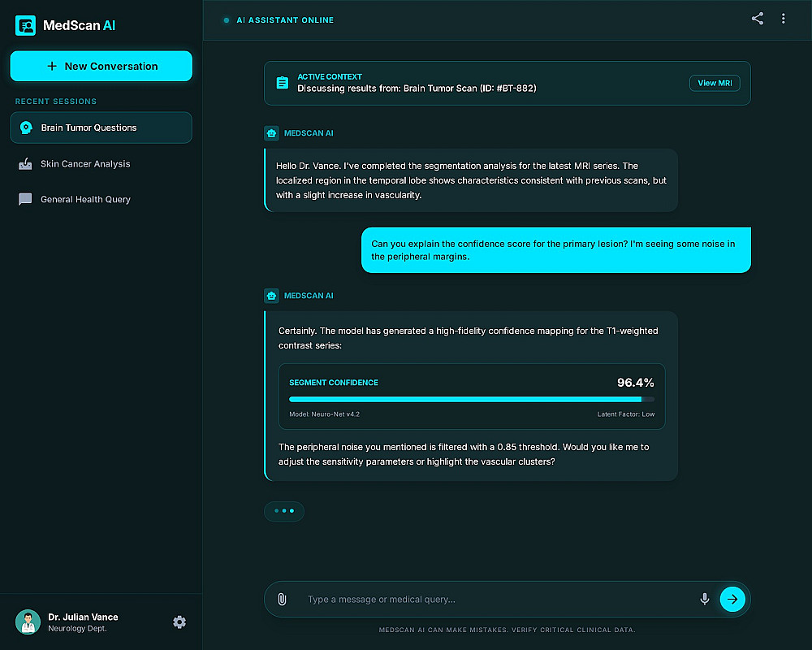
Task: Click the message input field
Action: (495, 600)
